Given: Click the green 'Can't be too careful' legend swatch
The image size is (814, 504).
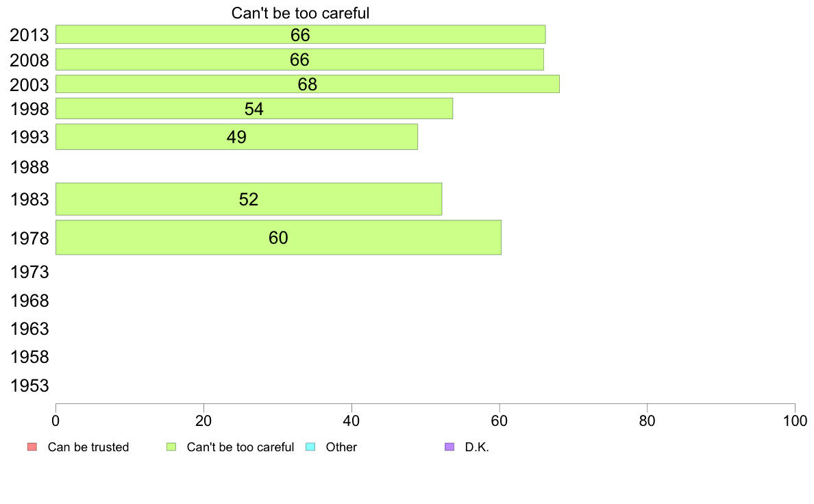Looking at the screenshot, I should [171, 447].
